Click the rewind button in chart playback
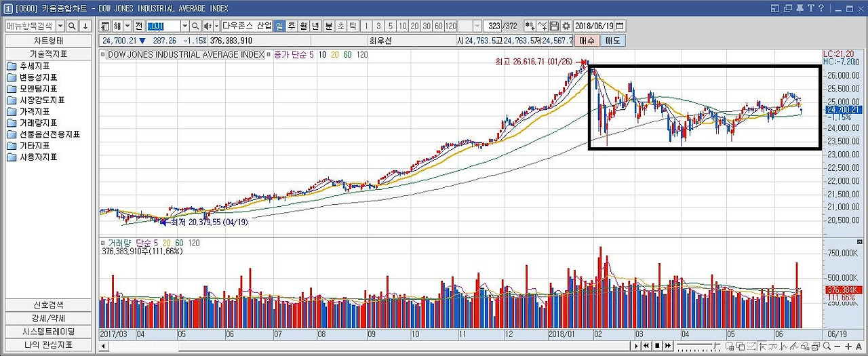The height and width of the screenshot is (356, 868). coord(646,346)
